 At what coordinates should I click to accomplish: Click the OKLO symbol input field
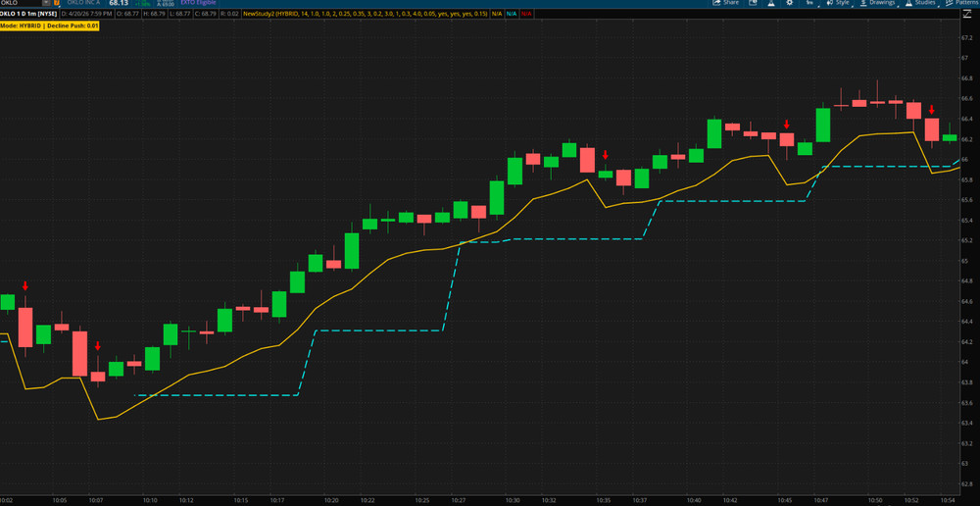pyautogui.click(x=22, y=3)
